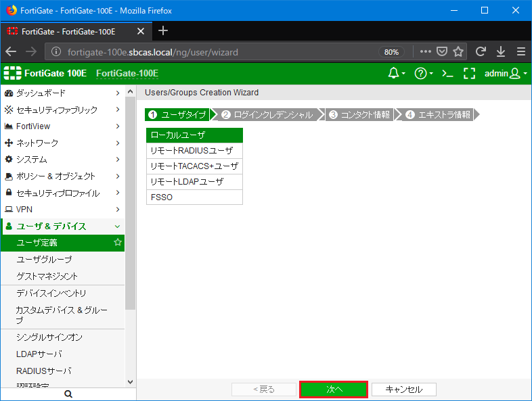The height and width of the screenshot is (401, 532).
Task: Open シングルサインオン sidebar item
Action: tap(62, 337)
